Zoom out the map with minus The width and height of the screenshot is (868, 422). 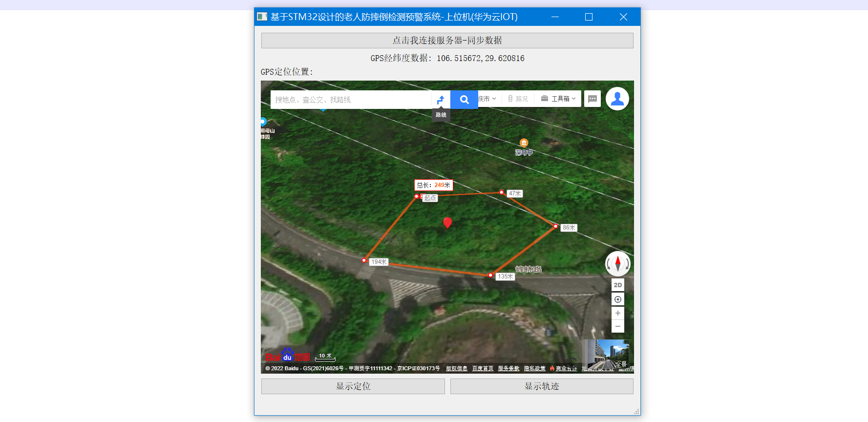coord(618,326)
